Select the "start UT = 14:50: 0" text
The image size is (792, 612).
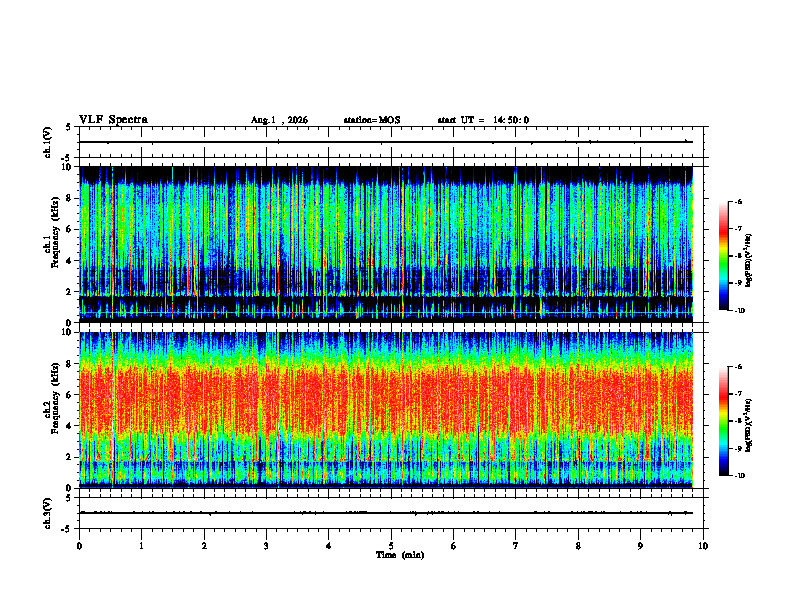pos(483,120)
